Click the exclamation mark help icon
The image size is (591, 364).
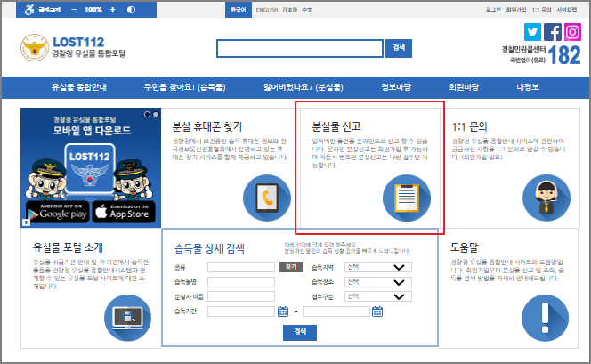pyautogui.click(x=545, y=318)
